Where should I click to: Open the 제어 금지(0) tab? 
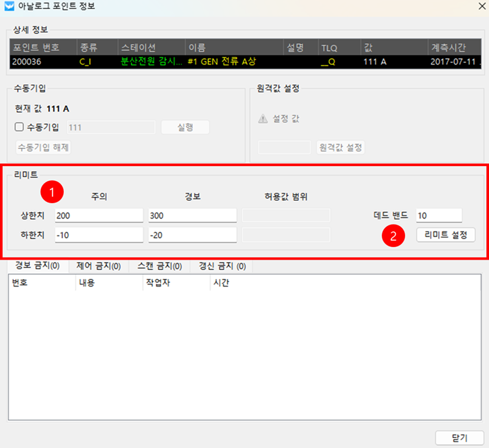(x=99, y=266)
